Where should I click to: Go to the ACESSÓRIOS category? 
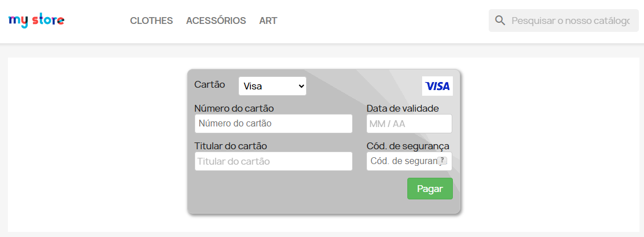(x=216, y=21)
